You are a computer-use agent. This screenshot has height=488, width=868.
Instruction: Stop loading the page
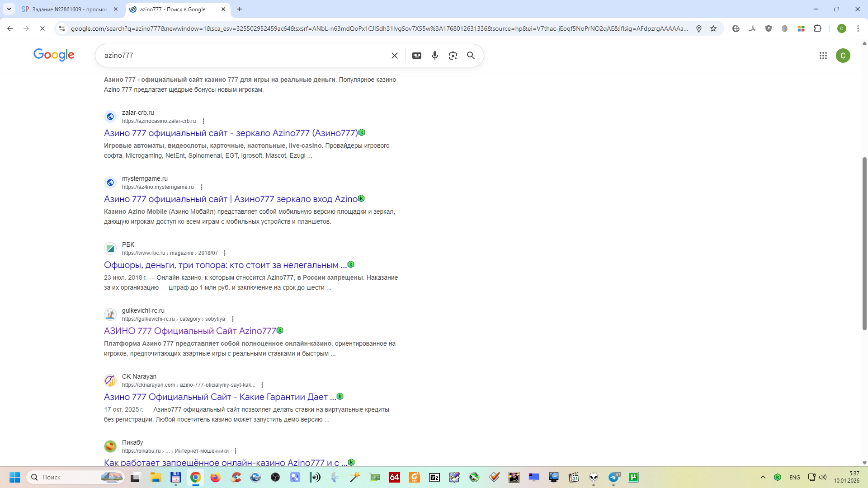tap(42, 28)
